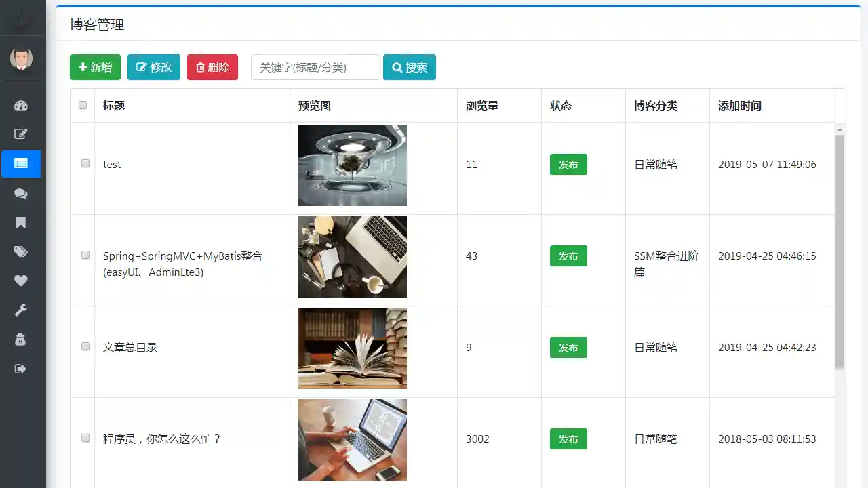Select the bookmark icon in the sidebar
This screenshot has height=488, width=868.
(20, 222)
